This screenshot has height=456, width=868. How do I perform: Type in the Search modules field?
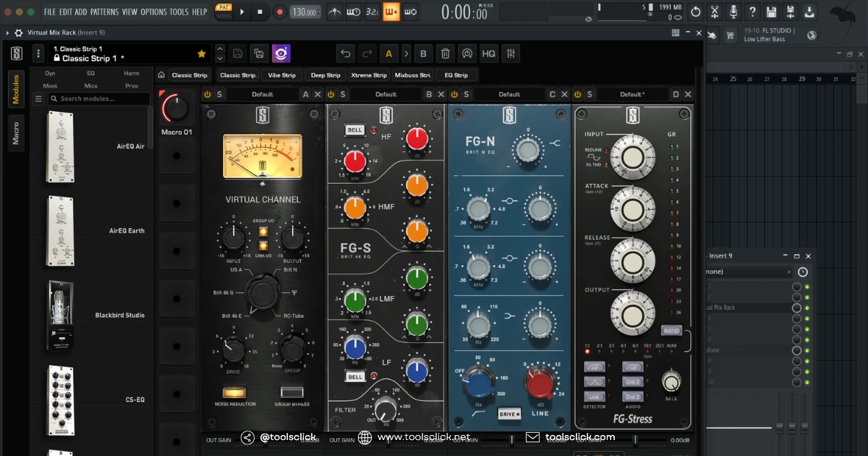click(x=98, y=98)
